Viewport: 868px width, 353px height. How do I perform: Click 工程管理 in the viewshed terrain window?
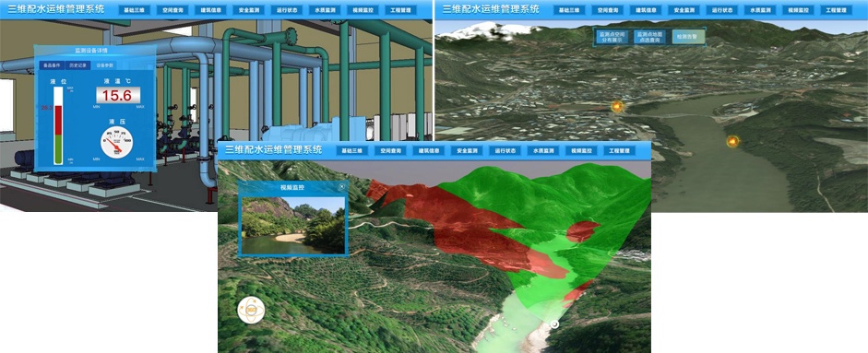tap(619, 150)
